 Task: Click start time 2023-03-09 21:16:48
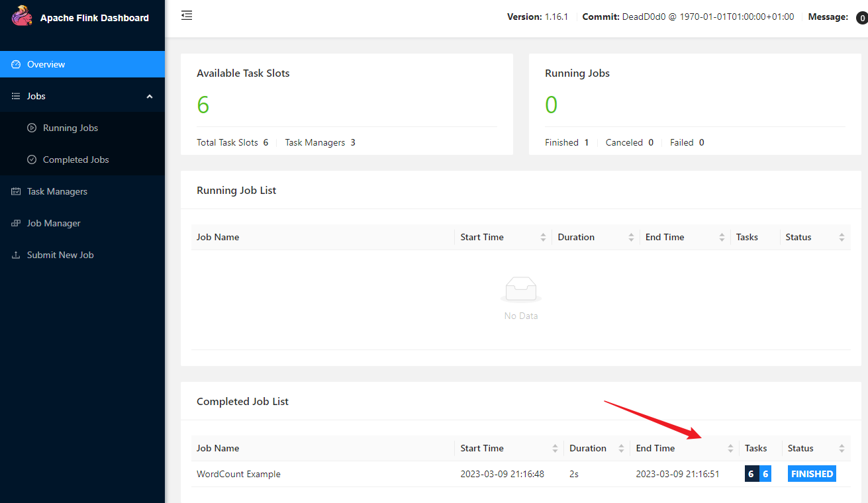click(x=503, y=474)
